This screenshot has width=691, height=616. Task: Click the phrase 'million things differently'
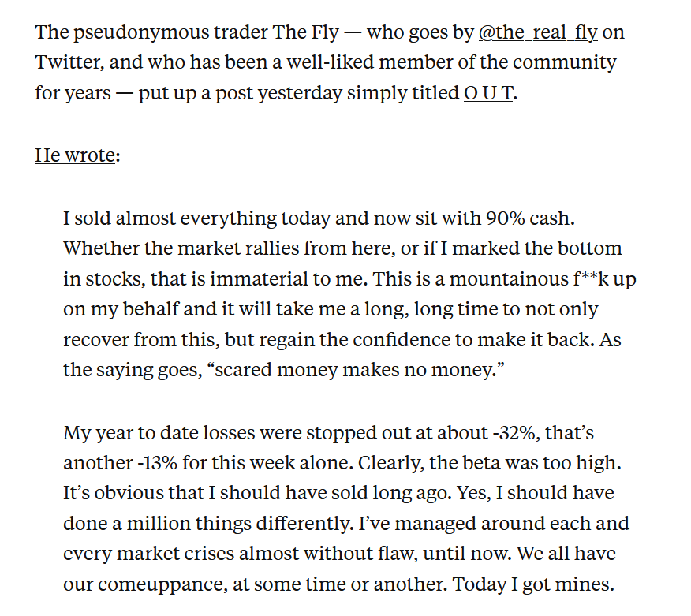click(240, 524)
